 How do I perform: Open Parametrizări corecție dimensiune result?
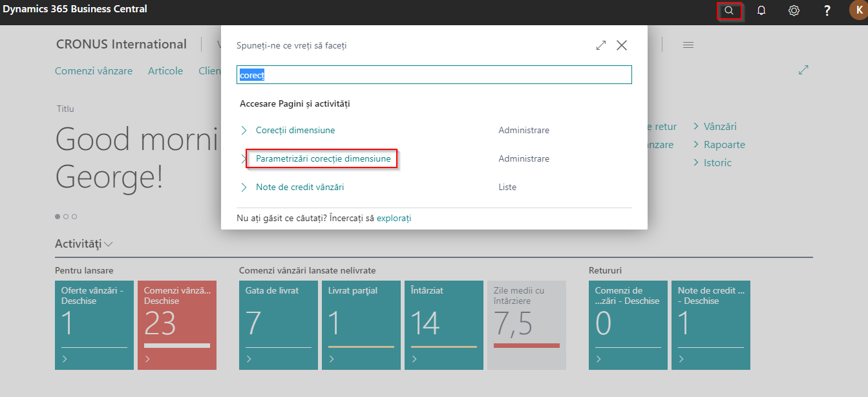point(323,159)
